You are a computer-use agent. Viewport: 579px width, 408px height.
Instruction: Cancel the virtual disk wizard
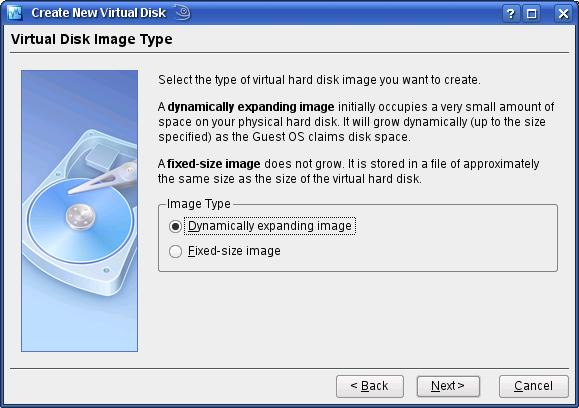pyautogui.click(x=533, y=386)
